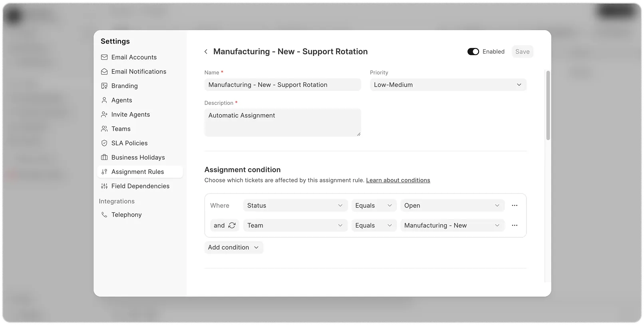This screenshot has width=644, height=325.
Task: Click the Business Holidays icon
Action: 104,158
